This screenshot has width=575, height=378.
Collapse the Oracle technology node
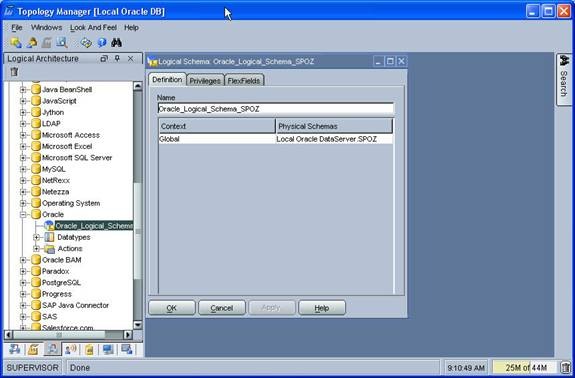pos(23,214)
